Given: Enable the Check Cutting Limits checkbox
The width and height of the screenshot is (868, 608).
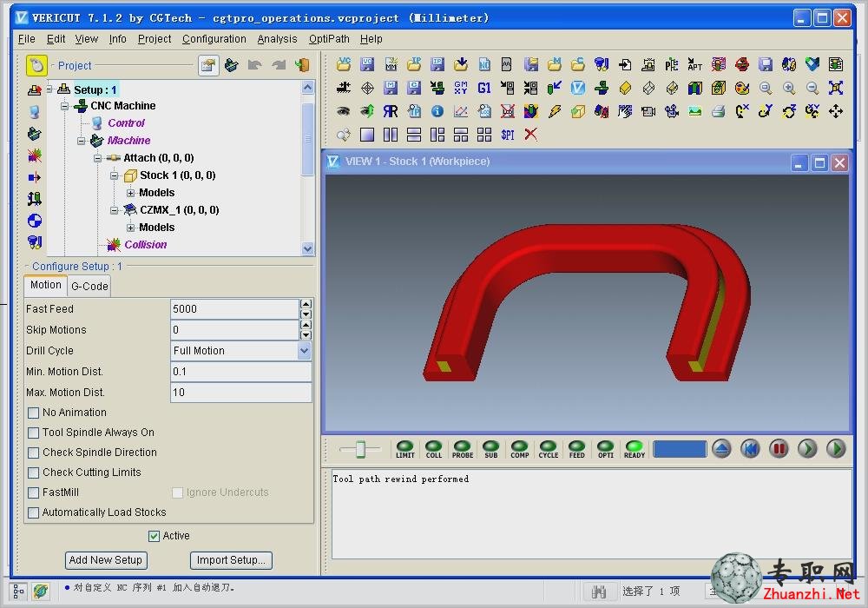Looking at the screenshot, I should coord(33,473).
